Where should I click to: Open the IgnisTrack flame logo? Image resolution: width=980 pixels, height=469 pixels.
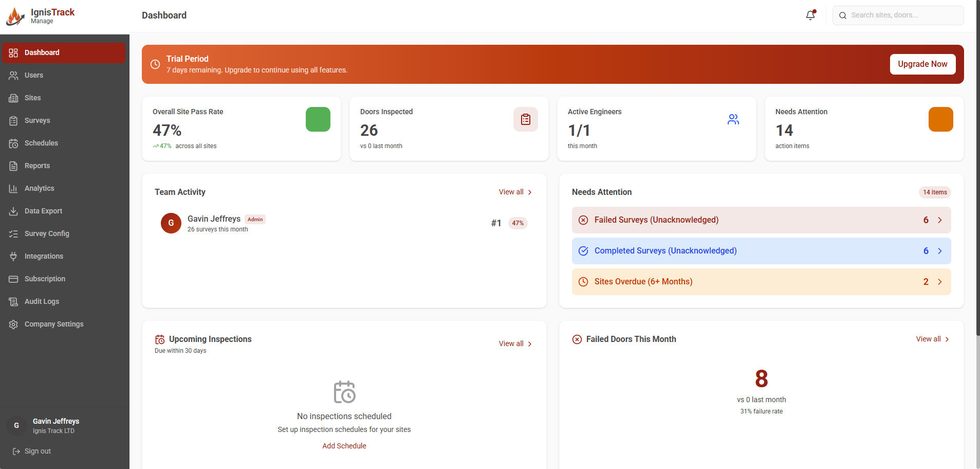pyautogui.click(x=15, y=16)
